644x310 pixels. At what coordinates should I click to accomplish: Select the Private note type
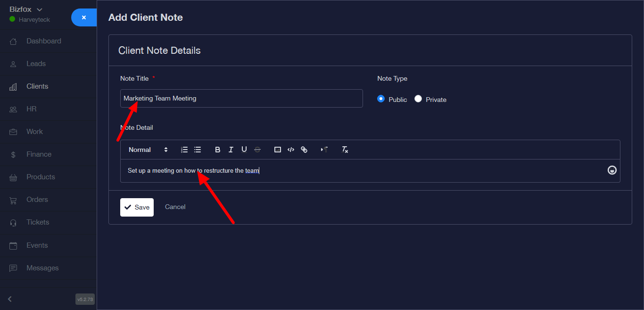418,99
